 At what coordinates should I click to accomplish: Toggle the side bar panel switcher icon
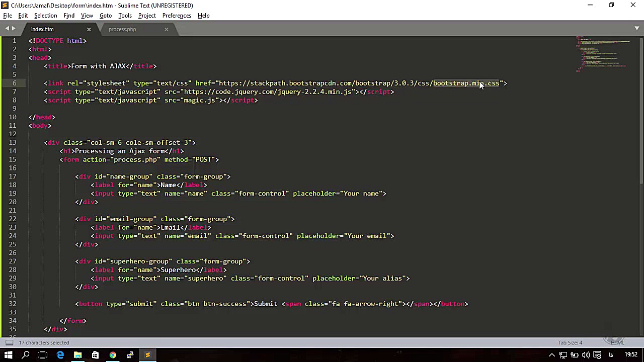click(x=9, y=342)
